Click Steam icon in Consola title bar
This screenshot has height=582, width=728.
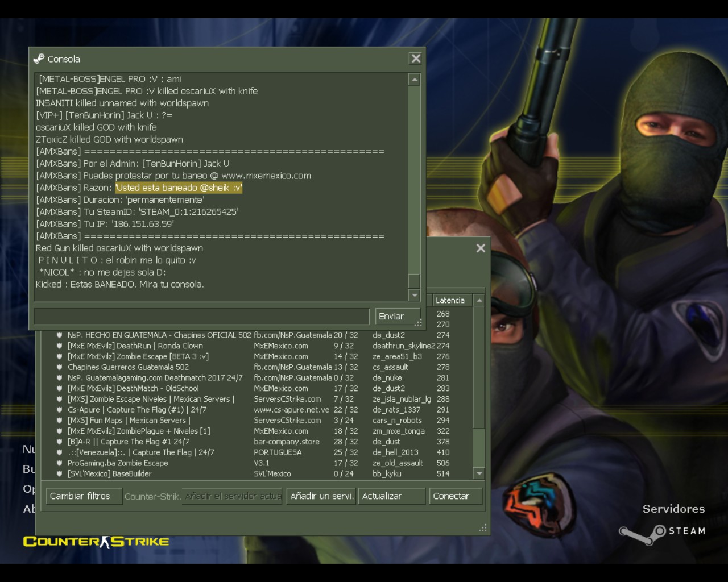(39, 59)
